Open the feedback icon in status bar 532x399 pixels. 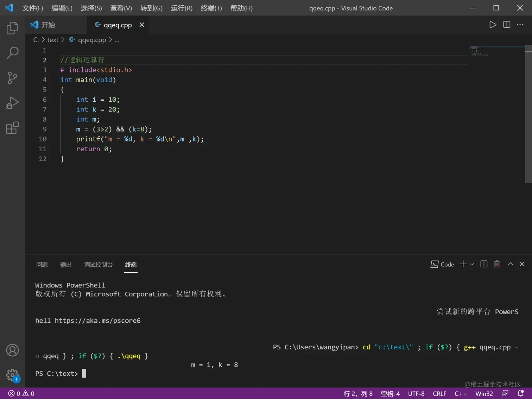click(x=505, y=393)
